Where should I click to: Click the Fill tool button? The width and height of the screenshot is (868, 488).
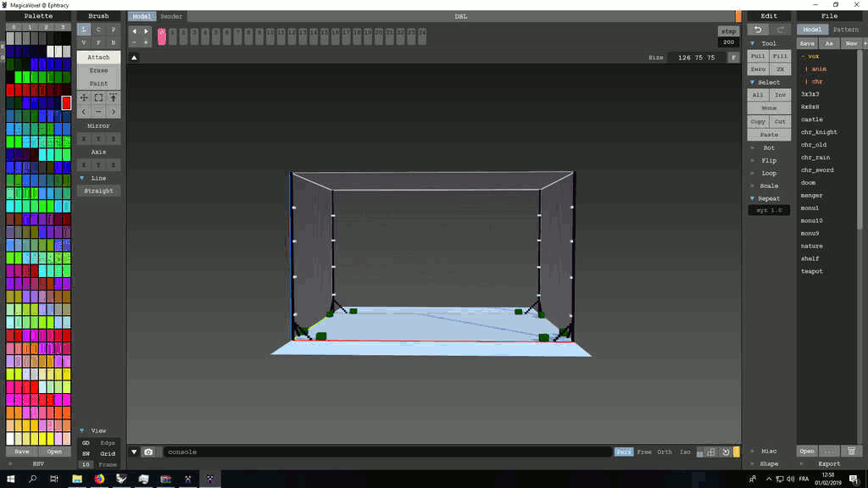pyautogui.click(x=781, y=56)
